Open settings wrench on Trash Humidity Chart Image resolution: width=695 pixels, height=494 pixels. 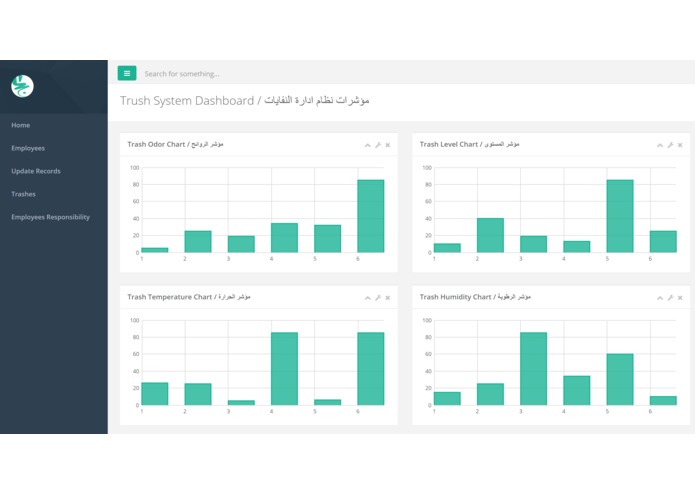[x=670, y=298]
